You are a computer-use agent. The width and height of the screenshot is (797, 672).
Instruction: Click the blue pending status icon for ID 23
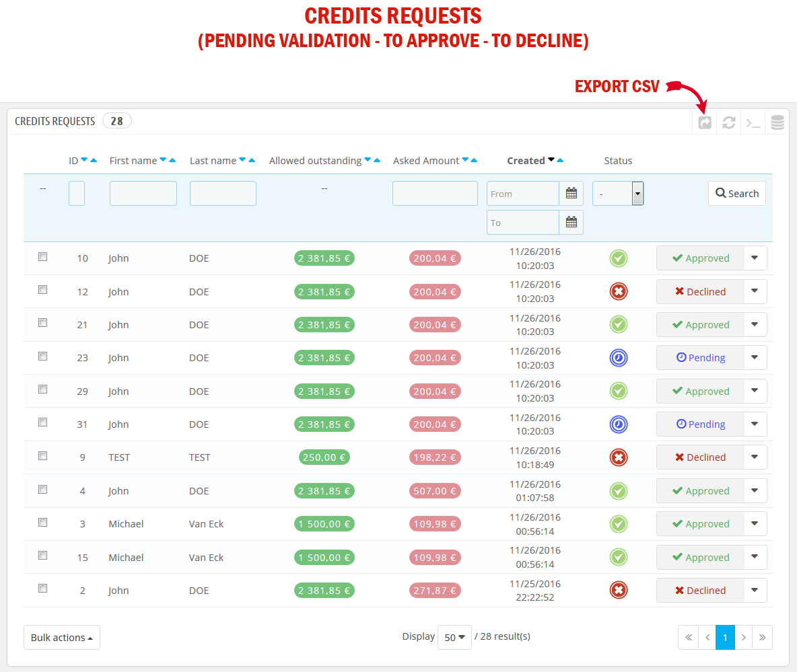click(x=618, y=358)
